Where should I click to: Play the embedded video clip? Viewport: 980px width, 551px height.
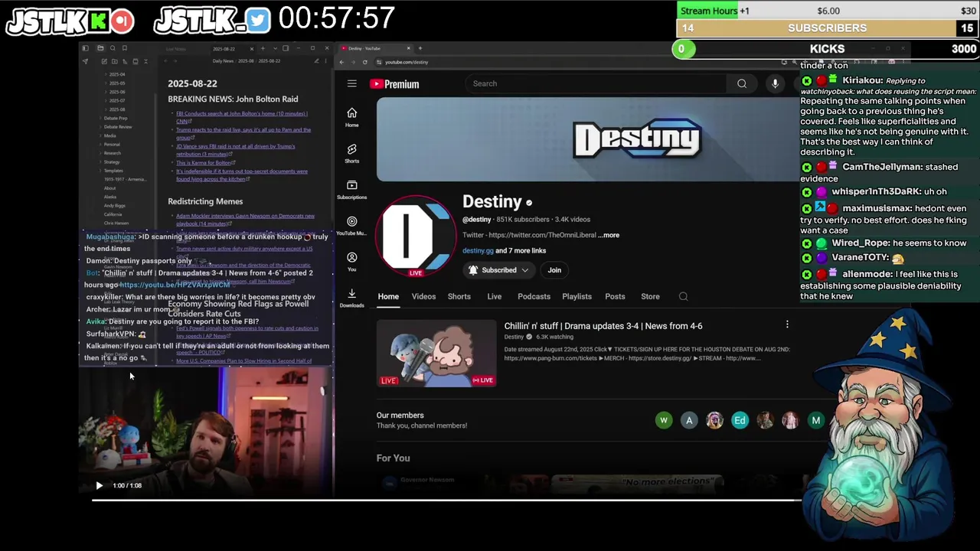[99, 485]
